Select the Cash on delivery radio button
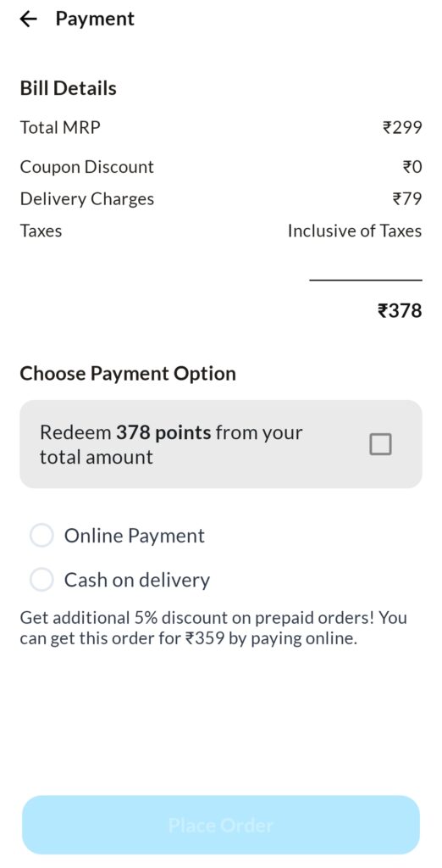 (x=42, y=580)
